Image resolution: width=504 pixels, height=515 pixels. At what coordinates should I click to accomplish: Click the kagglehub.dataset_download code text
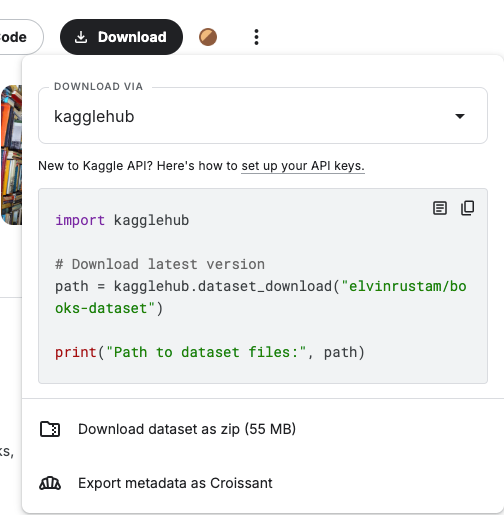[x=223, y=287]
